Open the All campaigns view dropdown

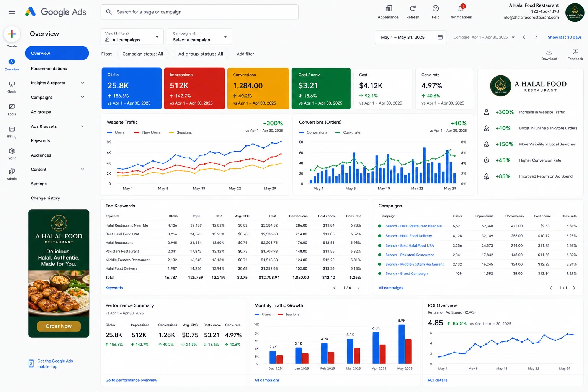[x=132, y=37]
